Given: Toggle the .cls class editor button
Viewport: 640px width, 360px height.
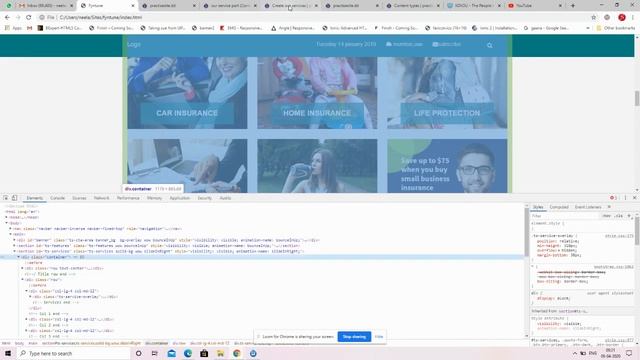Looking at the screenshot, I should click(619, 216).
